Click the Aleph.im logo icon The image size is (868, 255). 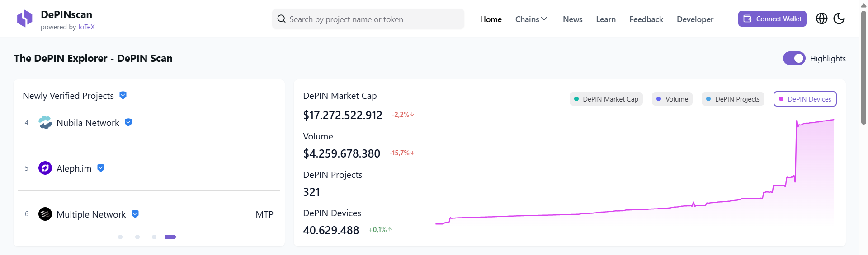tap(45, 168)
